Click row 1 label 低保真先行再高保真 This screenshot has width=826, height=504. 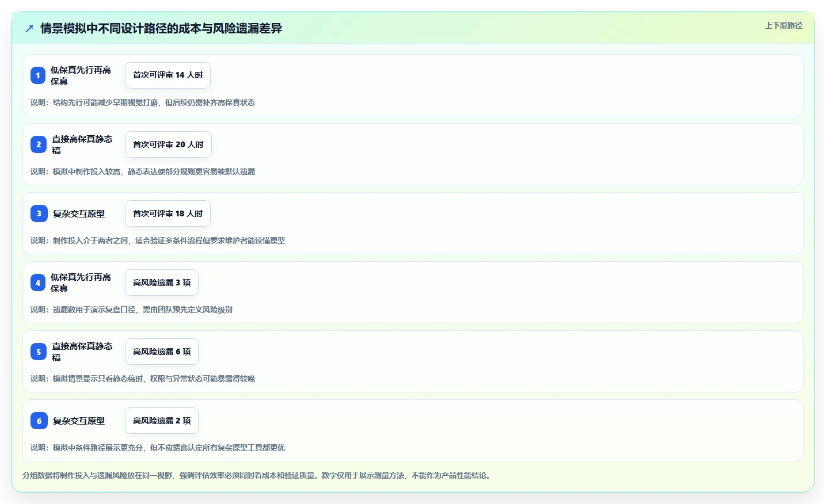(81, 75)
